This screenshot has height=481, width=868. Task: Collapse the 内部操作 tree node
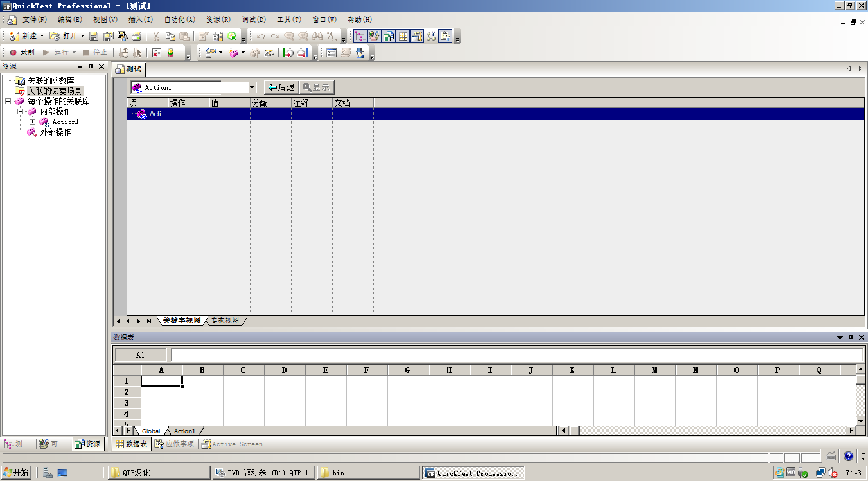click(x=20, y=111)
